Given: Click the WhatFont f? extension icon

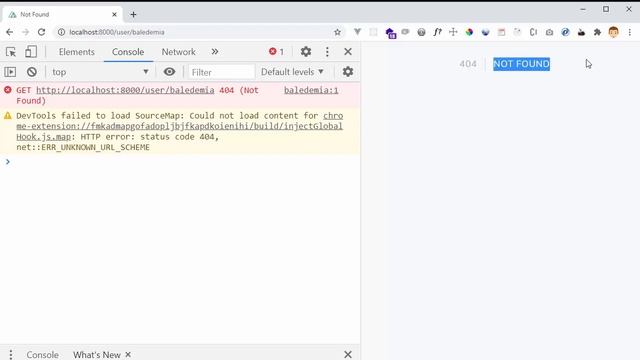Looking at the screenshot, I should (437, 32).
